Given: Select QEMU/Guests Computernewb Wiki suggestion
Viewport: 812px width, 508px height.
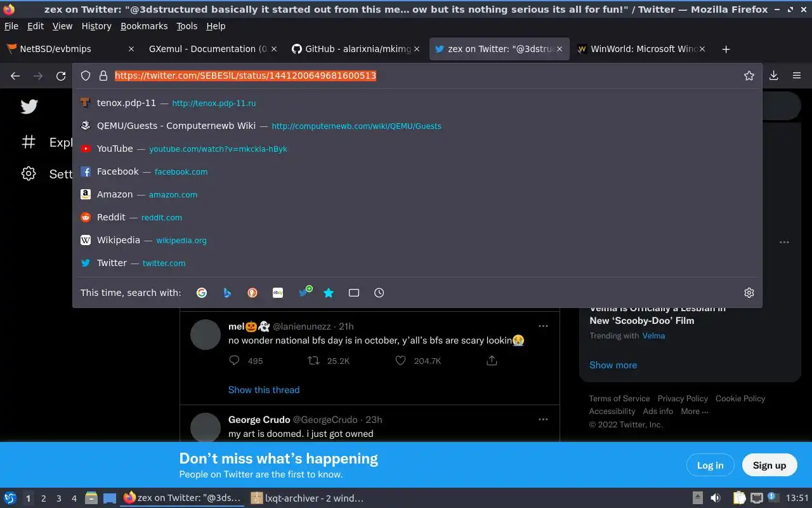Looking at the screenshot, I should tap(417, 126).
